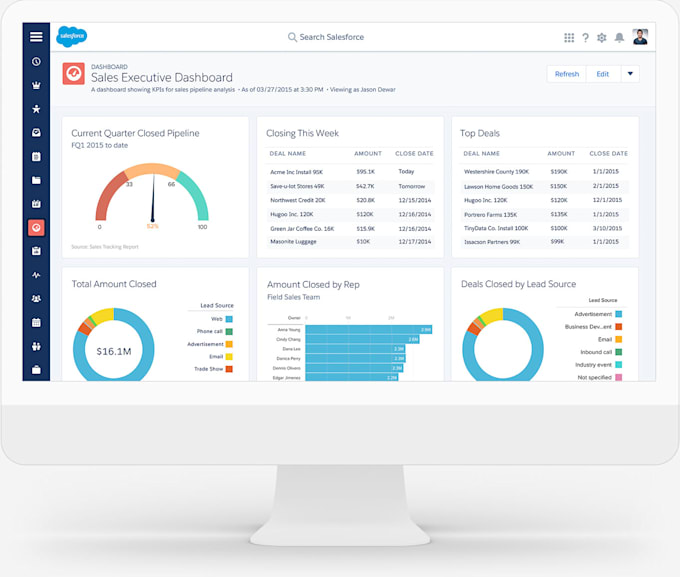This screenshot has height=577, width=680.
Task: Click the Industry event legend swatch
Action: (x=619, y=364)
